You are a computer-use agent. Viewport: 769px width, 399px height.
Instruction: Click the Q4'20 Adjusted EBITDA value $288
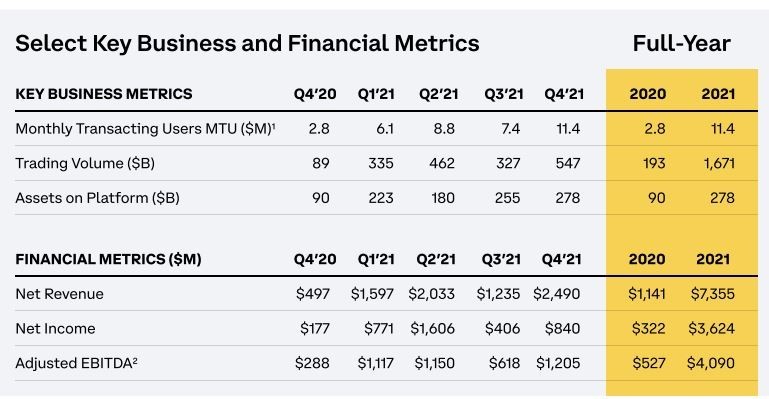click(312, 363)
